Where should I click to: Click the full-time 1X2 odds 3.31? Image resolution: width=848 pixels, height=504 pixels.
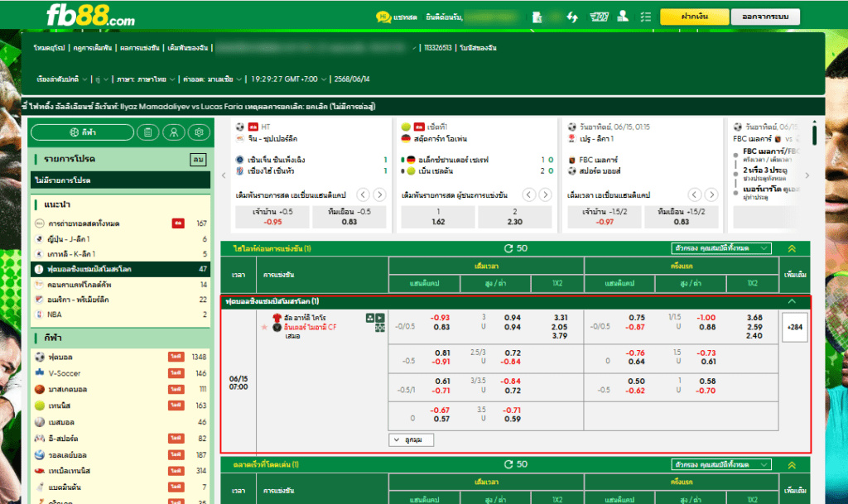(561, 318)
